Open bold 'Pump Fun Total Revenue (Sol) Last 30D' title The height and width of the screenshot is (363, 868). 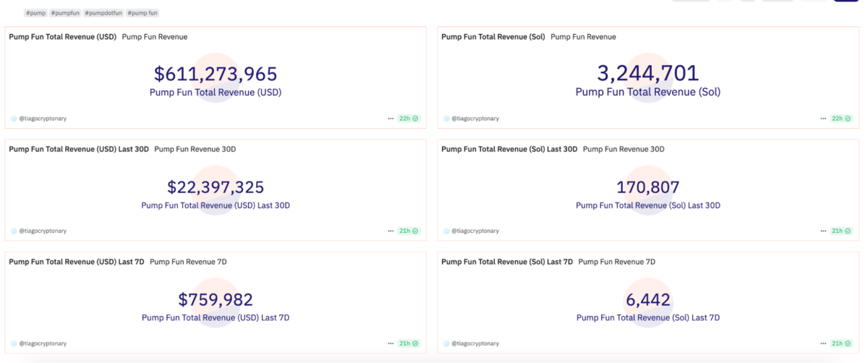click(x=509, y=150)
